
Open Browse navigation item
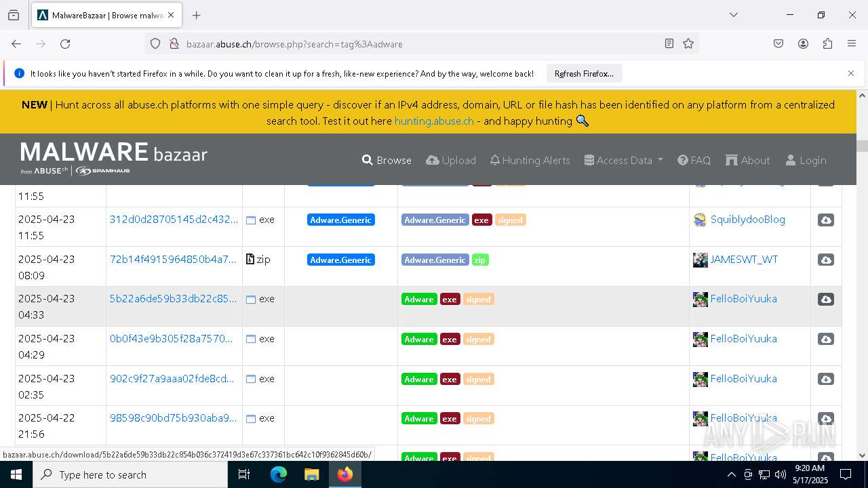click(387, 160)
